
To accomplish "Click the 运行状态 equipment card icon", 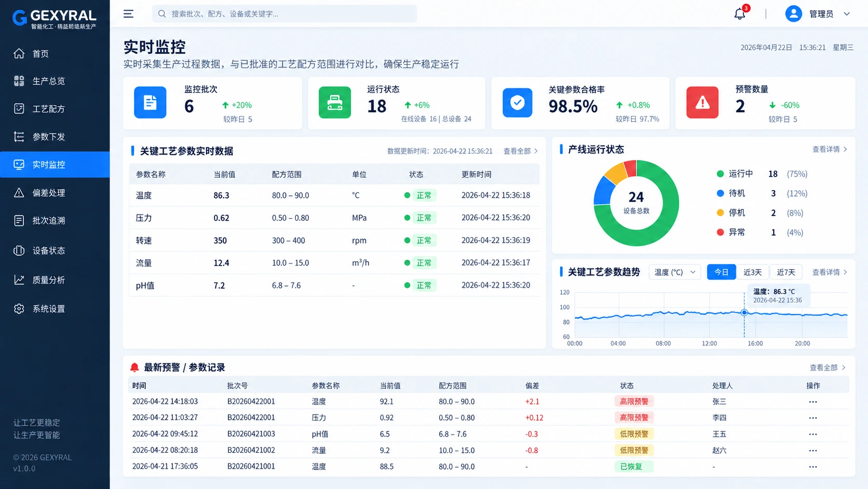I will 335,102.
